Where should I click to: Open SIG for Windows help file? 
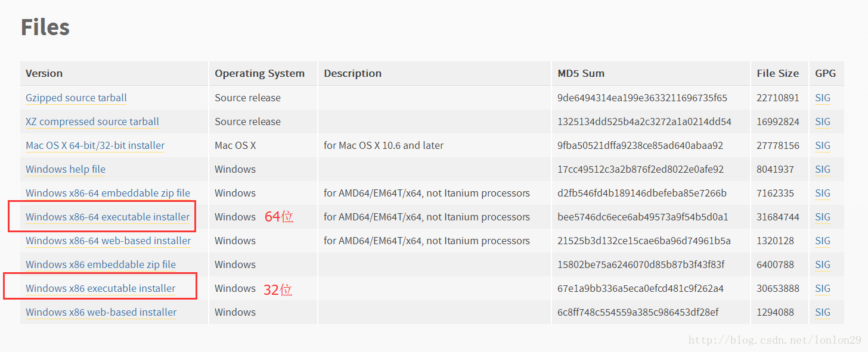tap(823, 169)
